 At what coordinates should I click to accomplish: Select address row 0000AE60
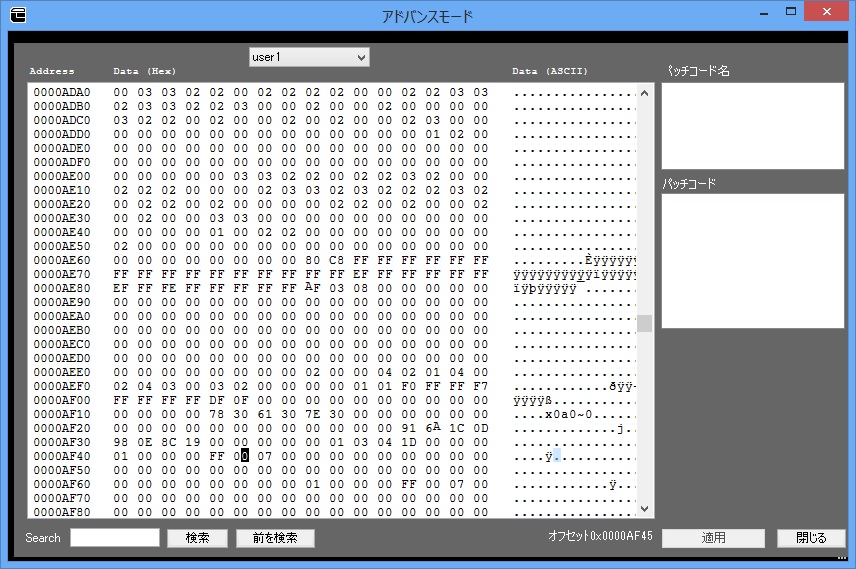pyautogui.click(x=62, y=260)
